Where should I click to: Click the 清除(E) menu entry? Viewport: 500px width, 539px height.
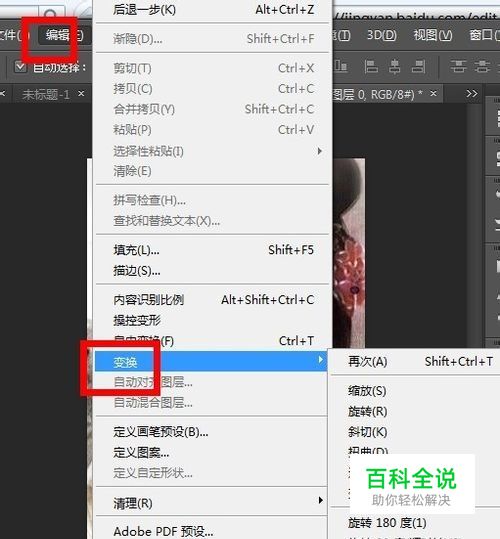212,171
